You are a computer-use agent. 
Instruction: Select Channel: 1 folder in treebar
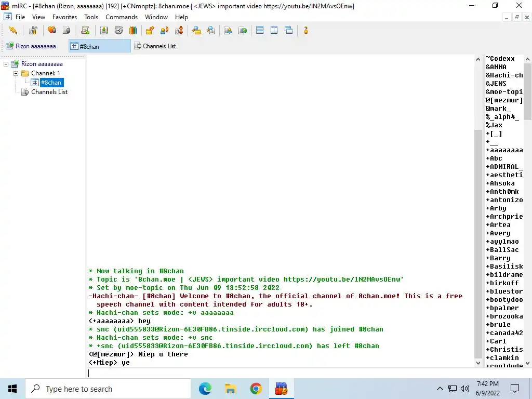[46, 73]
